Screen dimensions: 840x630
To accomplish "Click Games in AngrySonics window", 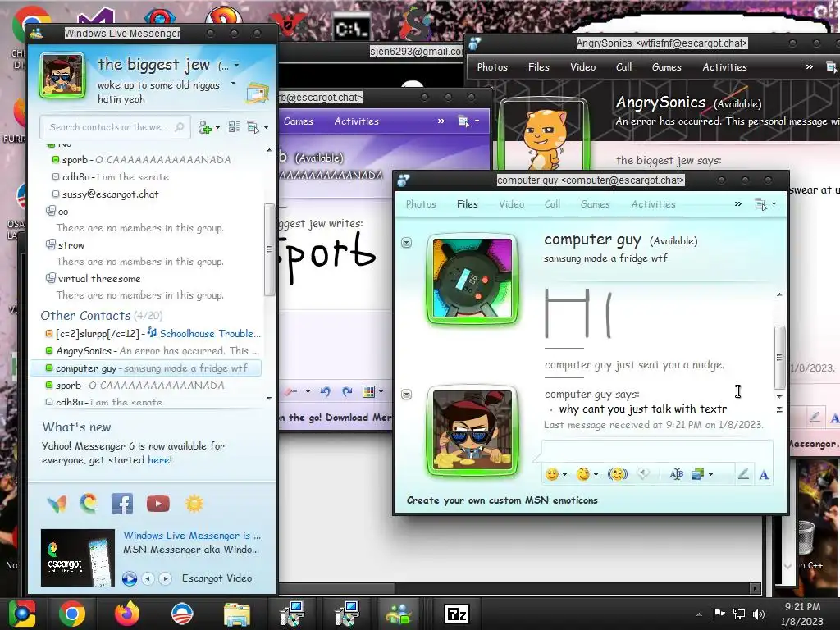I will tap(666, 67).
